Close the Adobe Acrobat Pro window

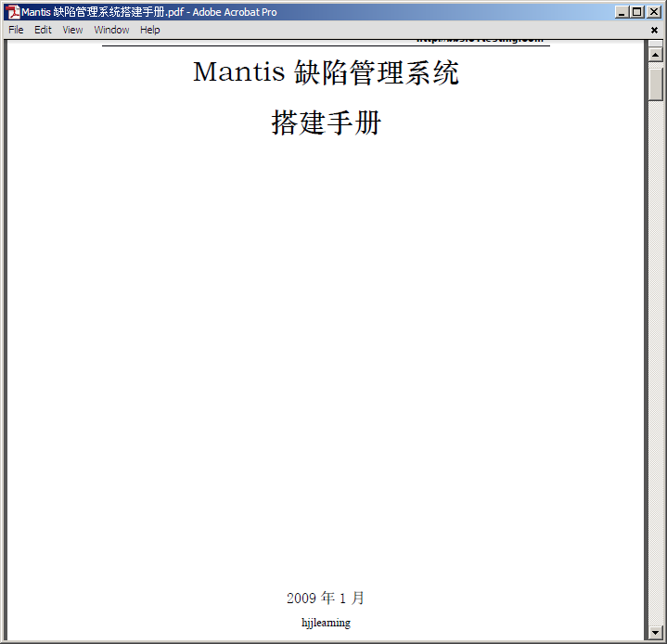[x=654, y=12]
